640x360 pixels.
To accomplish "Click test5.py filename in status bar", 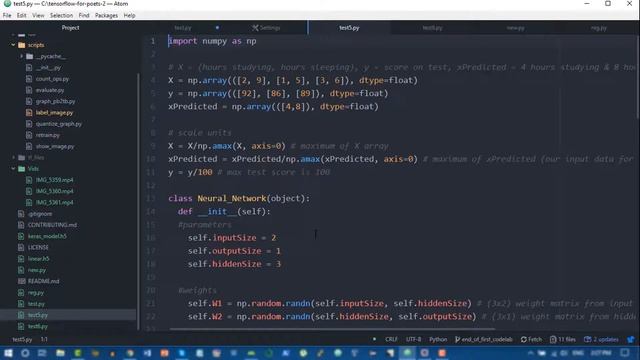I will point(22,339).
